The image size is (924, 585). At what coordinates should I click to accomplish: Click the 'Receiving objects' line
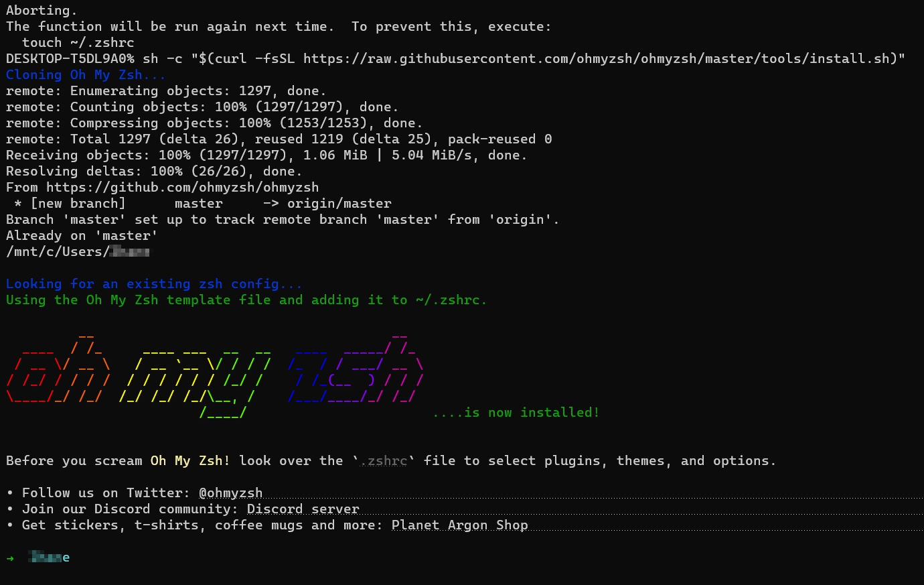pos(266,155)
